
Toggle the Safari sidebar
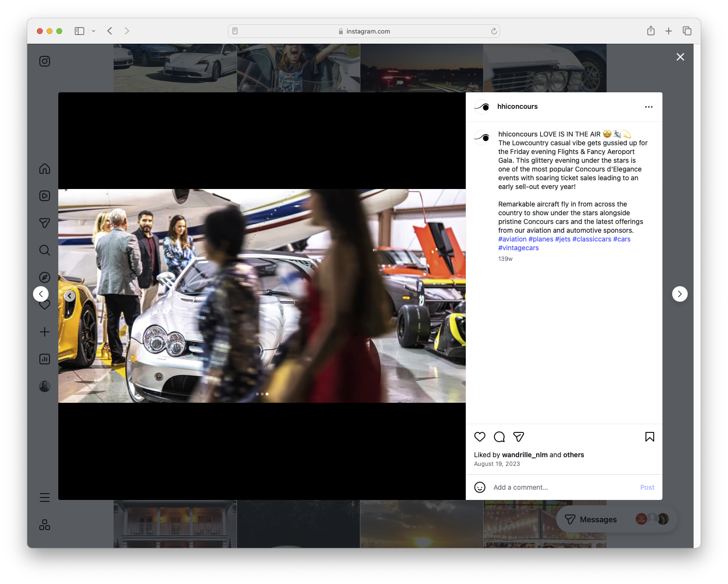(x=79, y=31)
